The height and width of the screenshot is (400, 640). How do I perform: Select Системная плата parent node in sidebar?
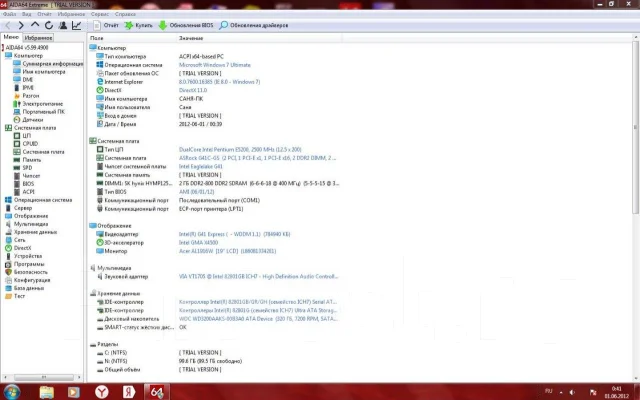35,128
